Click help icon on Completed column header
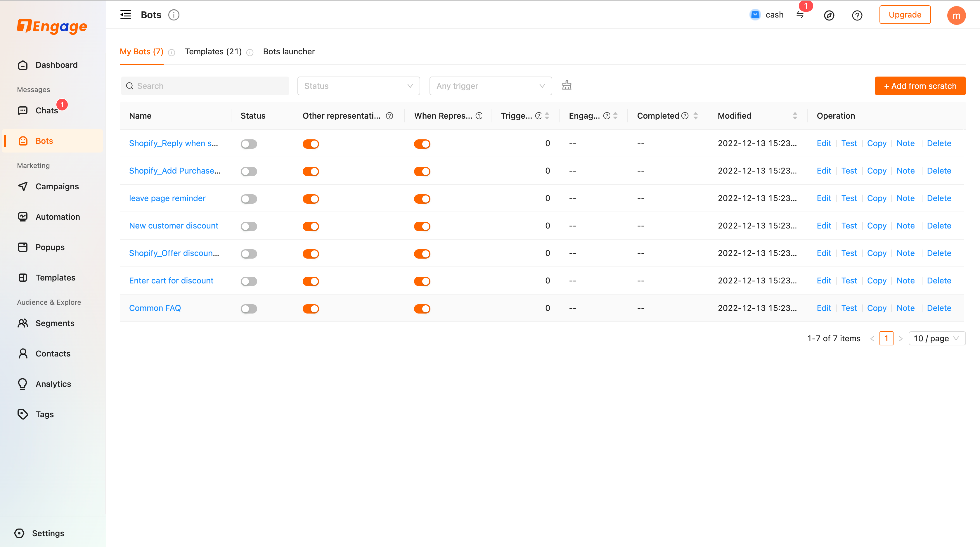The height and width of the screenshot is (547, 980). pos(685,116)
